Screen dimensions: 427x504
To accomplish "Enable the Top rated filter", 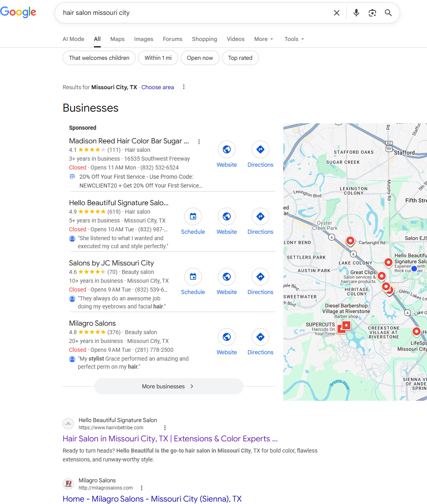I will (240, 58).
